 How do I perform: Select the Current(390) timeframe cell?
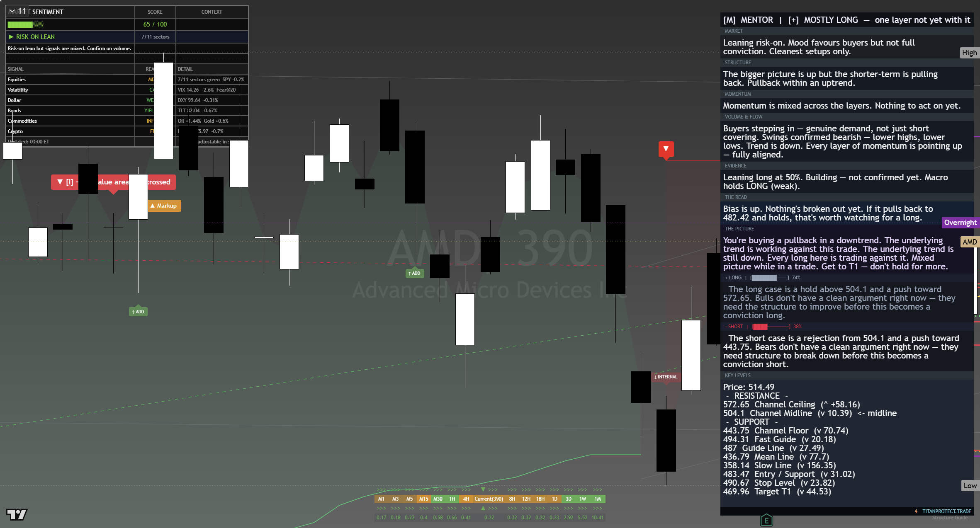[x=489, y=499]
